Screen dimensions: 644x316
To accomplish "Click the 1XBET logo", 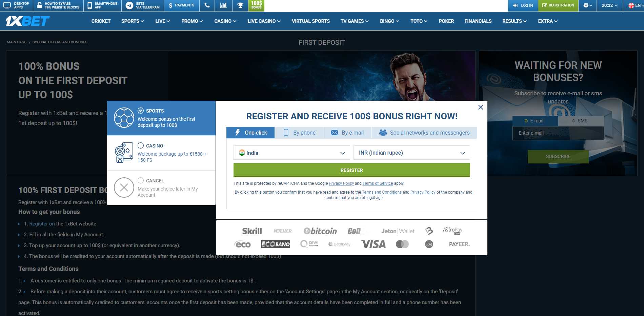I will [x=27, y=21].
